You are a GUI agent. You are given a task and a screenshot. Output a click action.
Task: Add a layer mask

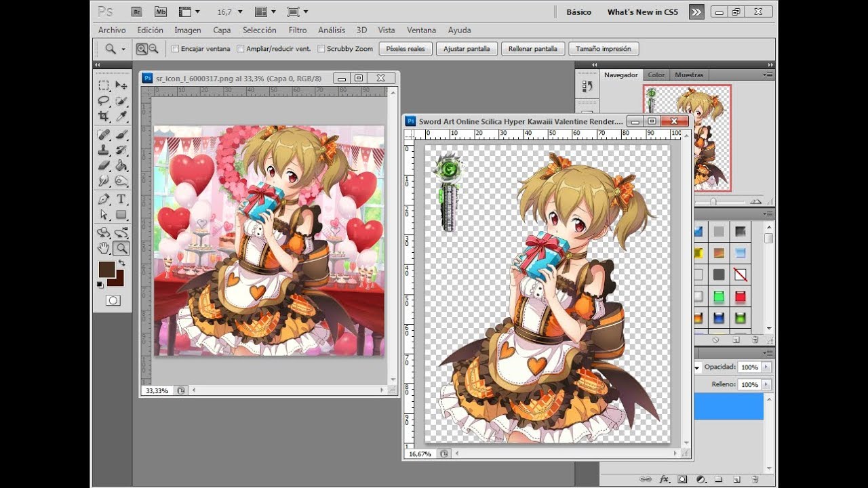tap(682, 479)
